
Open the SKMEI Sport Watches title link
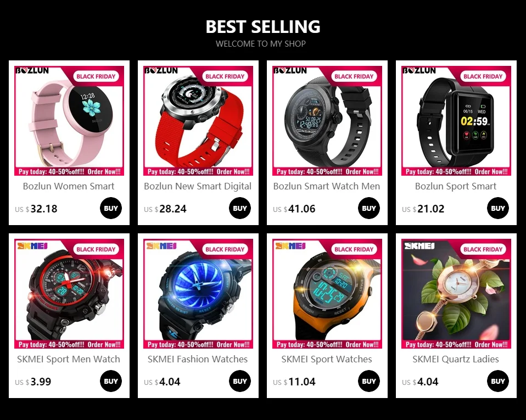point(327,359)
